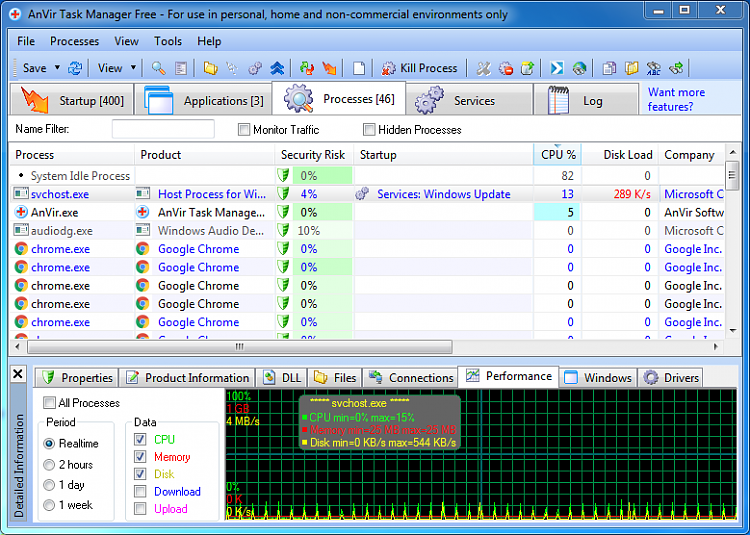This screenshot has height=535, width=750.
Task: Open the DLL detail tab
Action: 282,378
